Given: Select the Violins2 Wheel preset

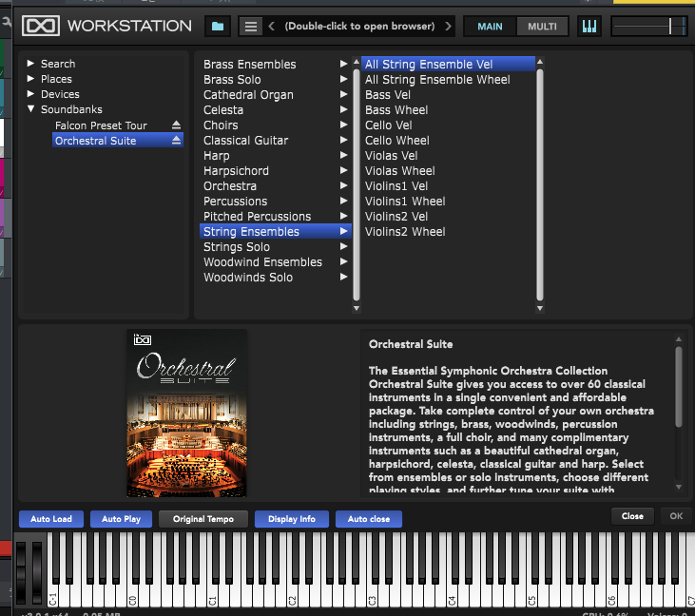Looking at the screenshot, I should click(448, 232).
